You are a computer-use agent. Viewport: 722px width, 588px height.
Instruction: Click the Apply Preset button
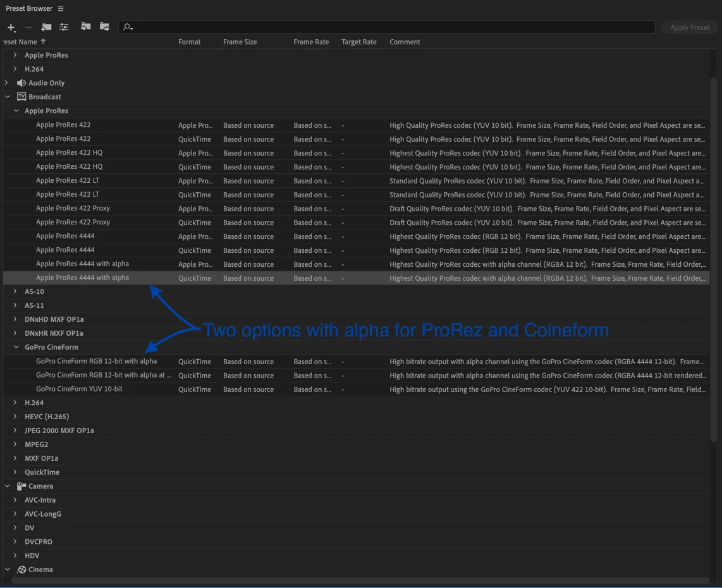[x=689, y=27]
